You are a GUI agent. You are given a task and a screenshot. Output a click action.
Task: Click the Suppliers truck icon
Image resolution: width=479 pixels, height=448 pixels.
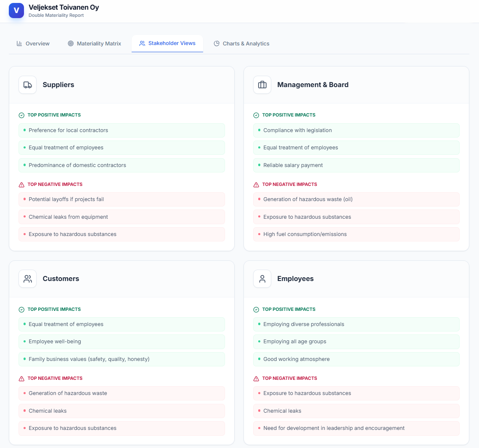[x=28, y=85]
